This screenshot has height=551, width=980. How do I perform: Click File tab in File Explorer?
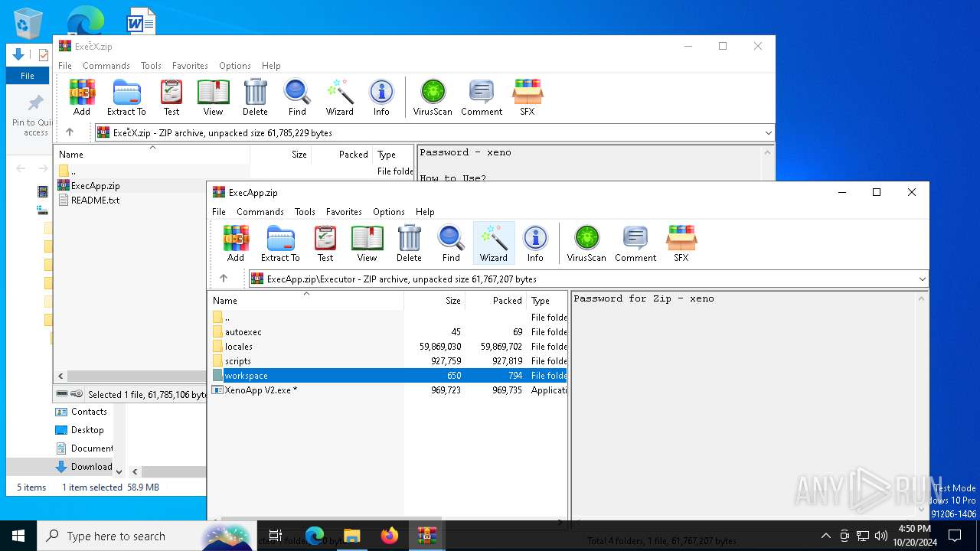click(28, 76)
